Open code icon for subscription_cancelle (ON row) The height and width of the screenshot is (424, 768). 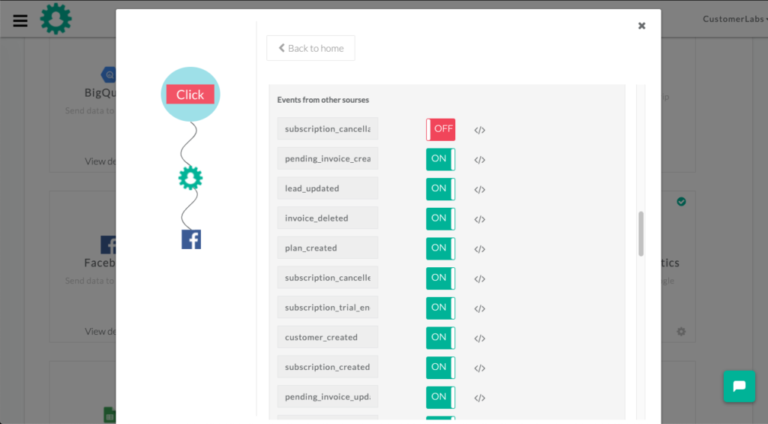point(480,279)
